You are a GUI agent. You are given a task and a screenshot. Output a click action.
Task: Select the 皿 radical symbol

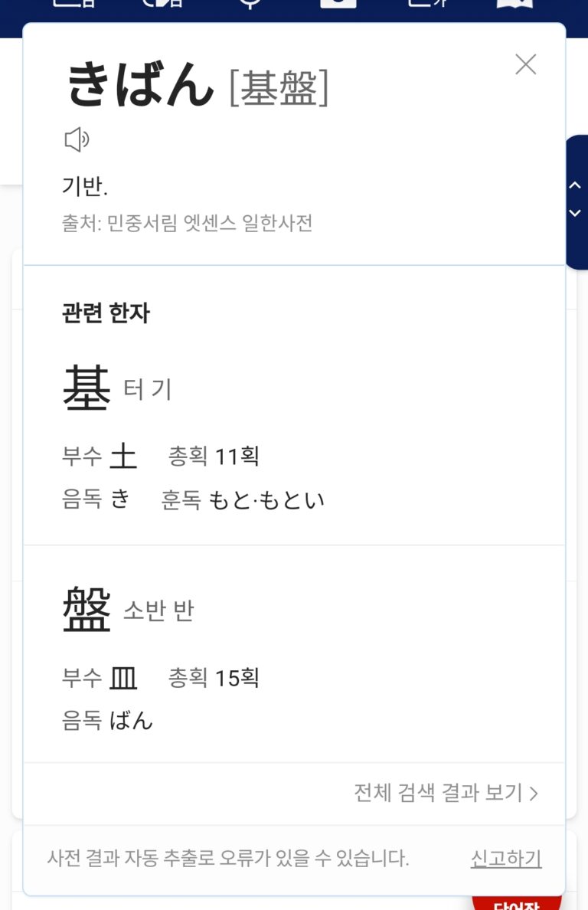pos(123,678)
